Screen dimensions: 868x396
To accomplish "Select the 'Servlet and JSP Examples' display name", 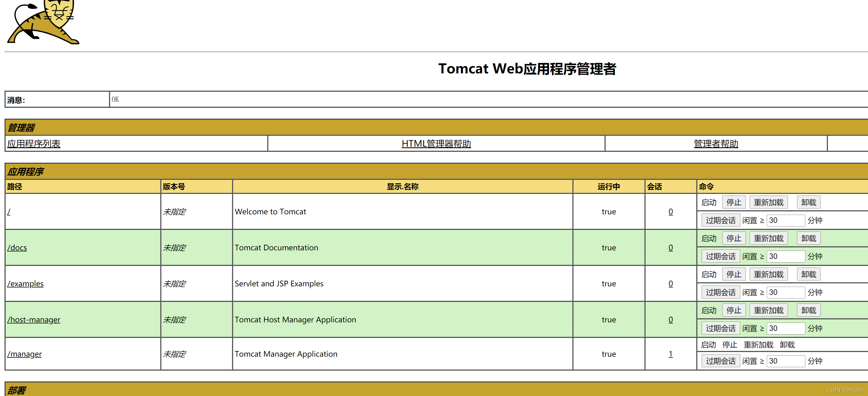I will pyautogui.click(x=279, y=284).
